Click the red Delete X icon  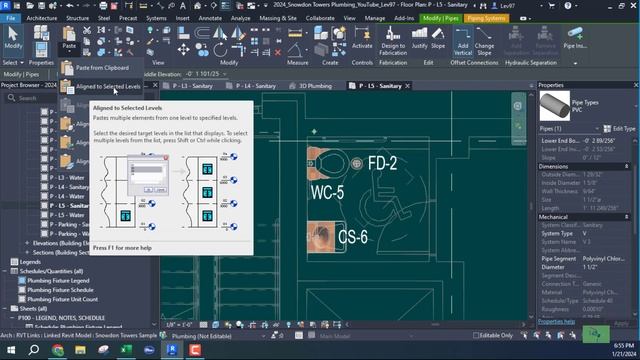pos(278,52)
